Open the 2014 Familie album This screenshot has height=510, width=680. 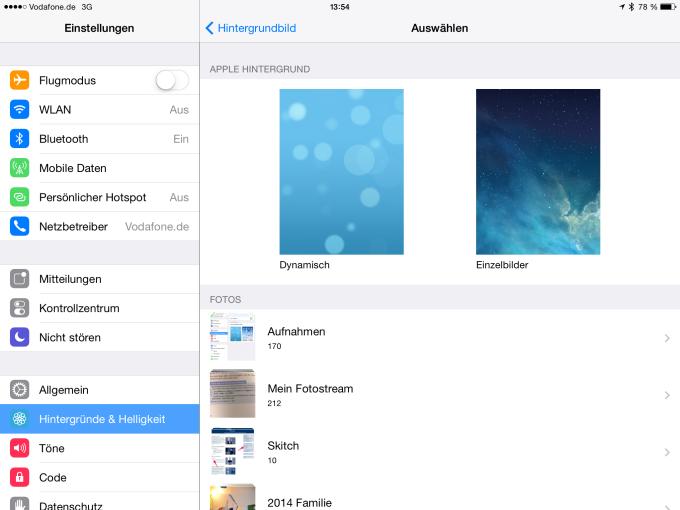point(440,496)
